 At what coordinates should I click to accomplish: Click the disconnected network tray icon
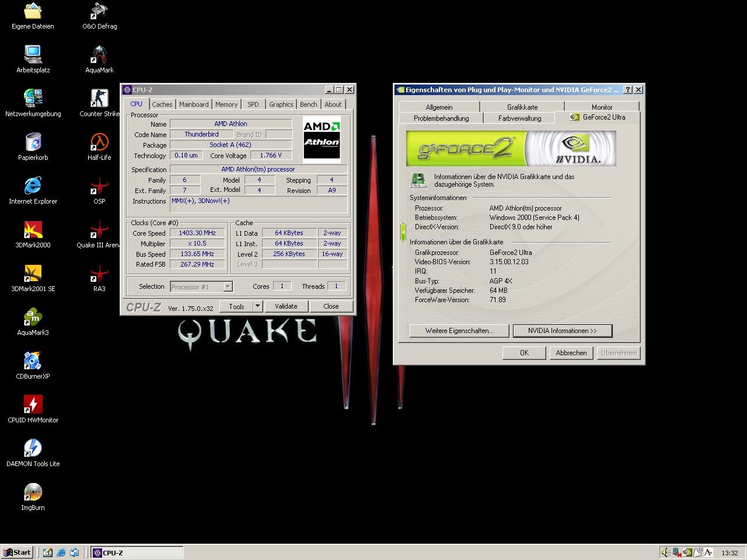pyautogui.click(x=677, y=552)
